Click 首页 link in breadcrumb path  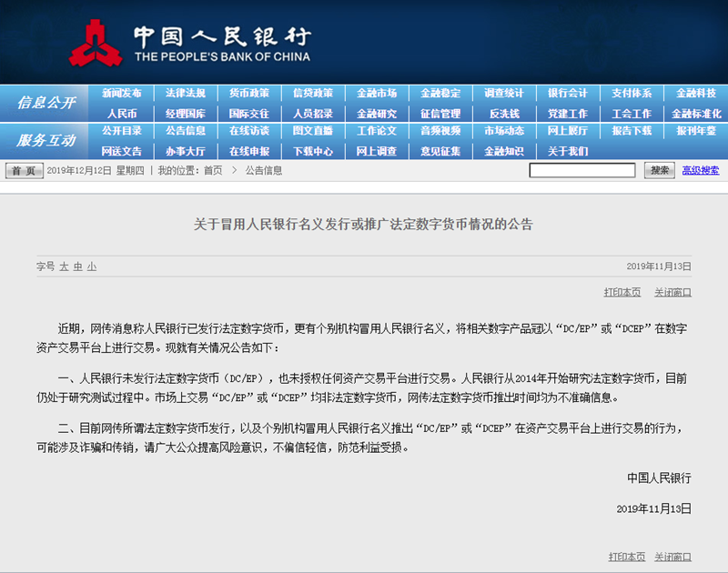(212, 171)
